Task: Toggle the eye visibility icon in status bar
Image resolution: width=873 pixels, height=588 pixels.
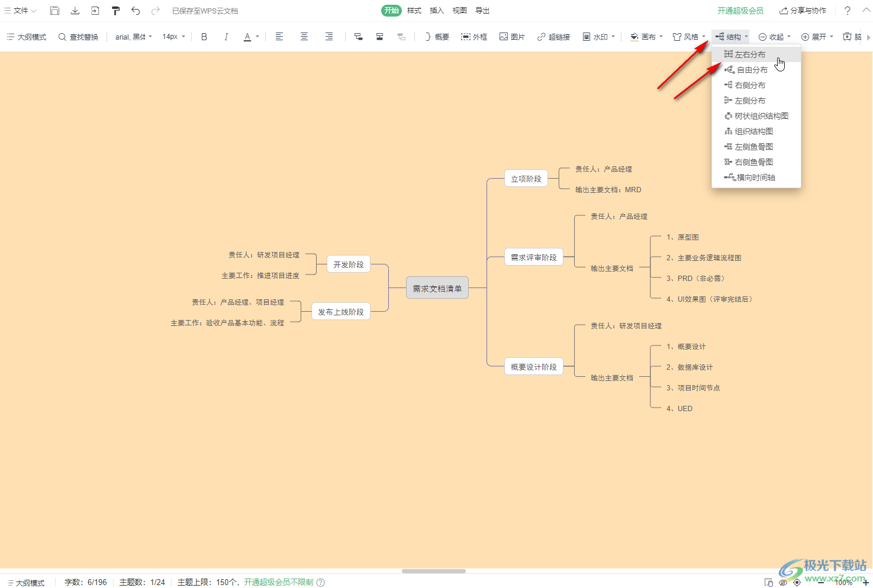Action: pyautogui.click(x=783, y=583)
